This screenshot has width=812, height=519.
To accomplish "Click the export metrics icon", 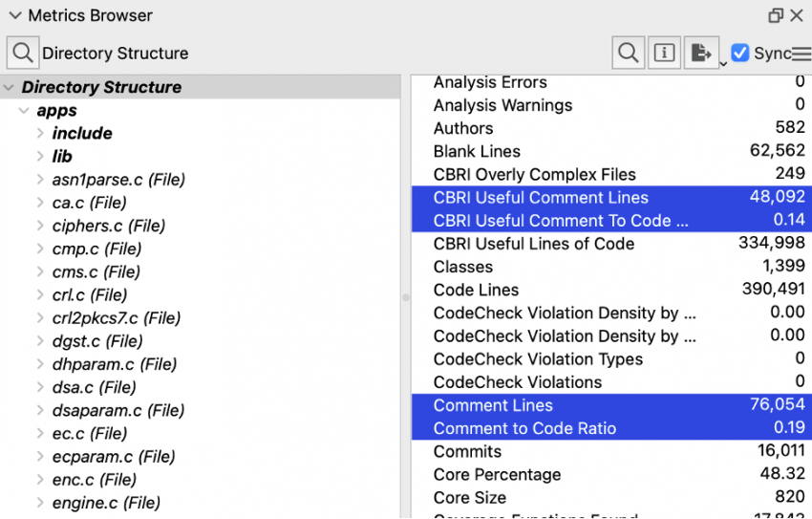I will point(701,53).
